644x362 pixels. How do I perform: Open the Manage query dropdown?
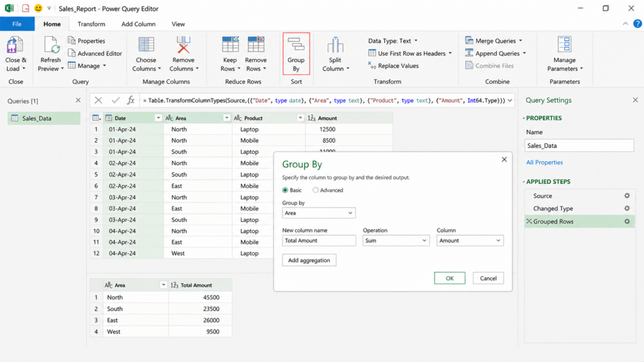coord(87,65)
